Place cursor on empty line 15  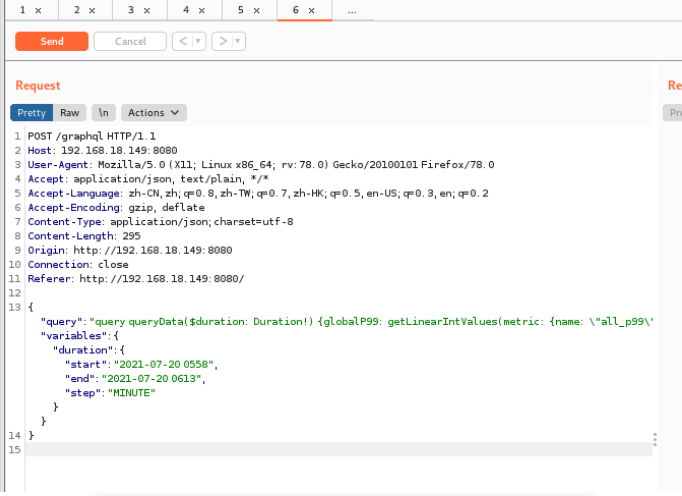pos(339,449)
